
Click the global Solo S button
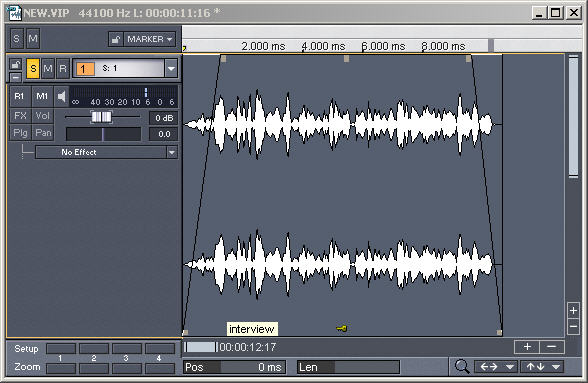[16, 39]
